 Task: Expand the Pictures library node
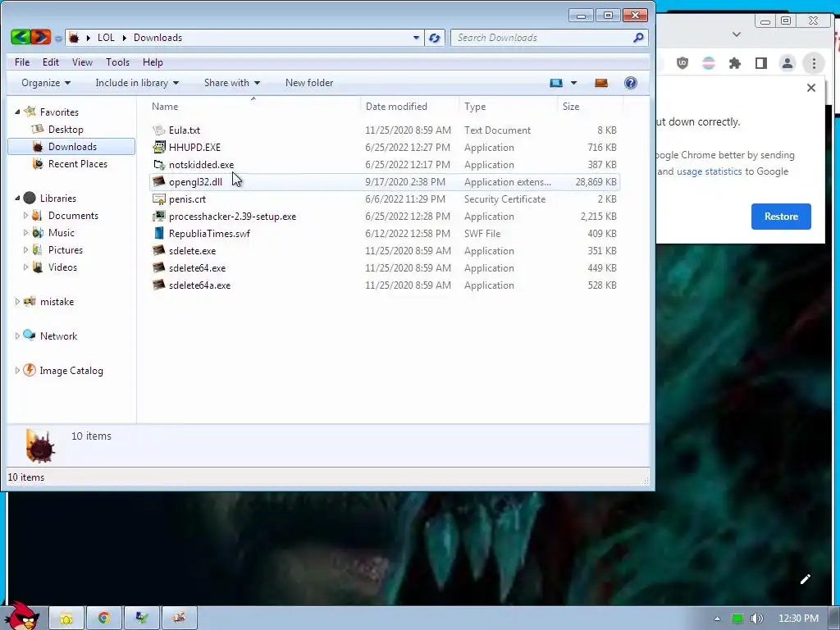click(25, 249)
